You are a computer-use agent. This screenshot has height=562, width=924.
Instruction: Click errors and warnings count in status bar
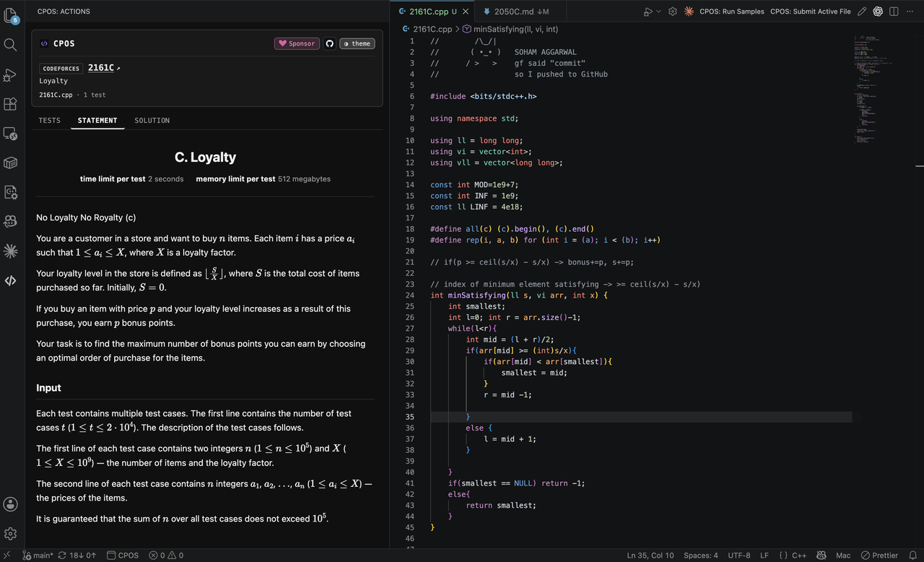pos(166,555)
